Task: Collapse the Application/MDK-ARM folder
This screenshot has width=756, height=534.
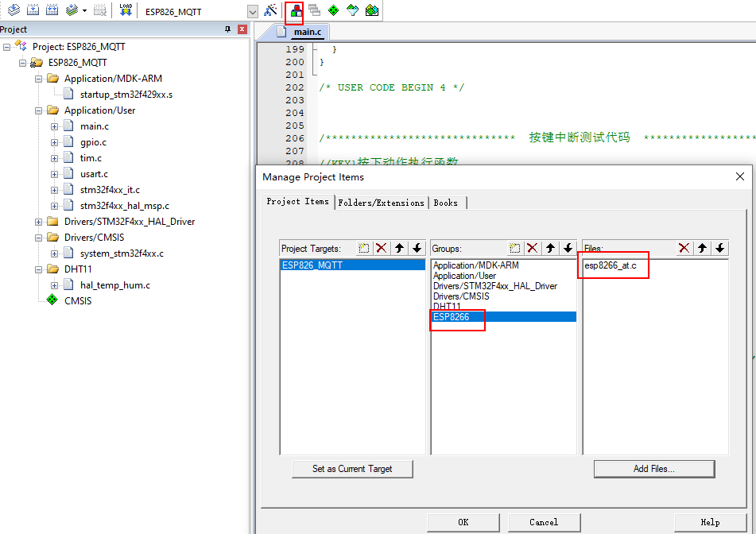Action: (x=39, y=79)
